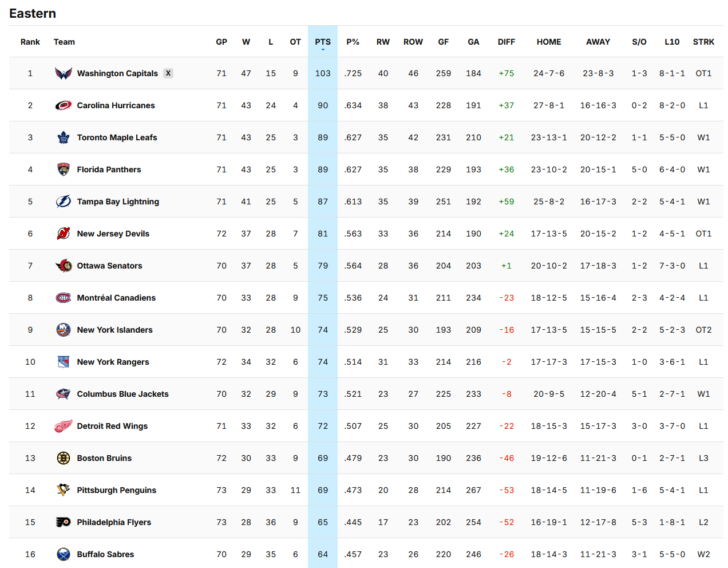
Task: Open the Detroit Red Wings team link
Action: click(112, 426)
